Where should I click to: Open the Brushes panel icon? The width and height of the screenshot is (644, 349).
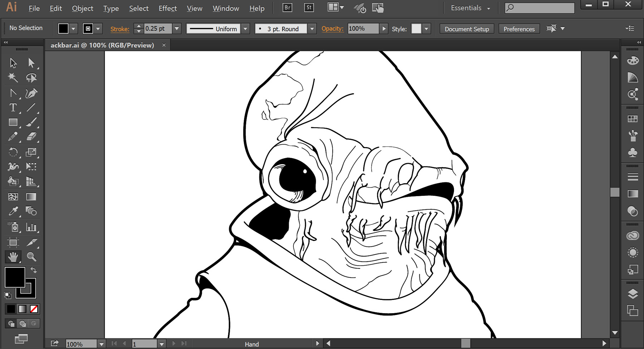pyautogui.click(x=633, y=136)
